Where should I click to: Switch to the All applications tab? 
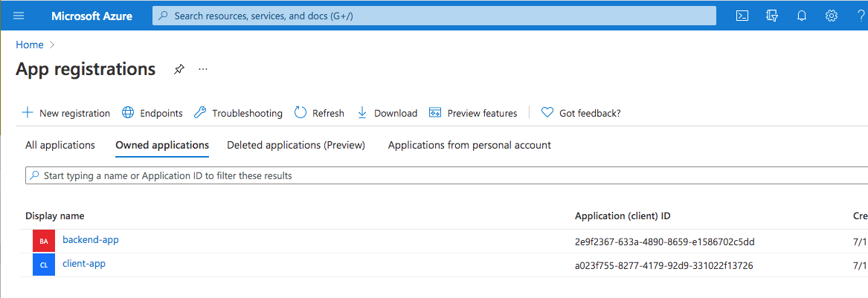(x=60, y=145)
